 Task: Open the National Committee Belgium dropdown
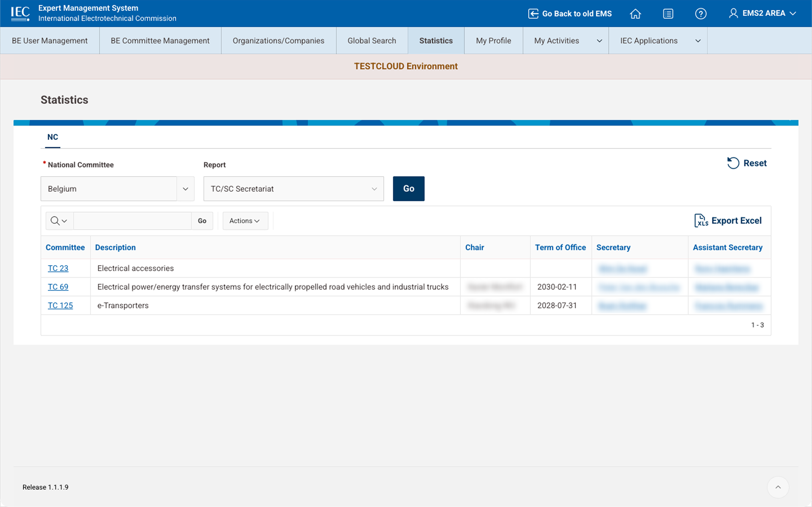tap(185, 189)
